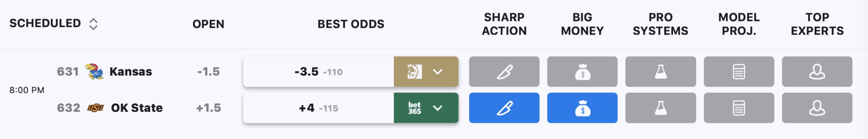Select OK State +4 best odds
The height and width of the screenshot is (139, 868).
[x=318, y=108]
